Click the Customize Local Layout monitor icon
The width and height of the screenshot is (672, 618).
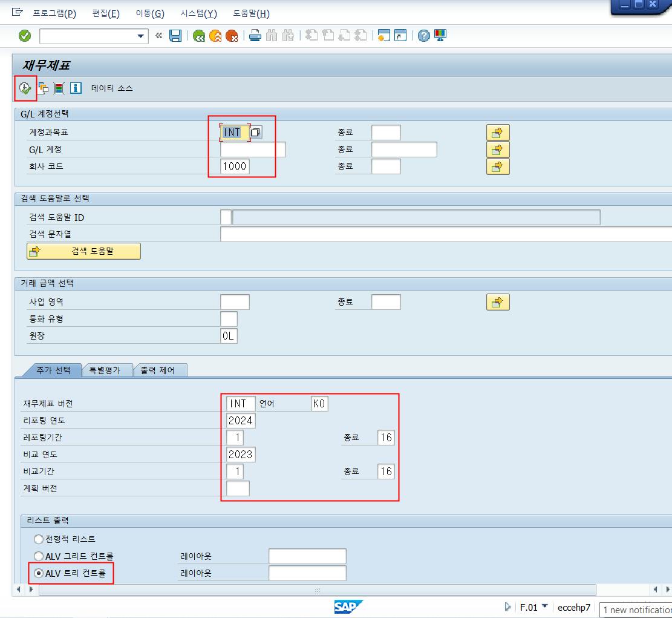point(440,36)
